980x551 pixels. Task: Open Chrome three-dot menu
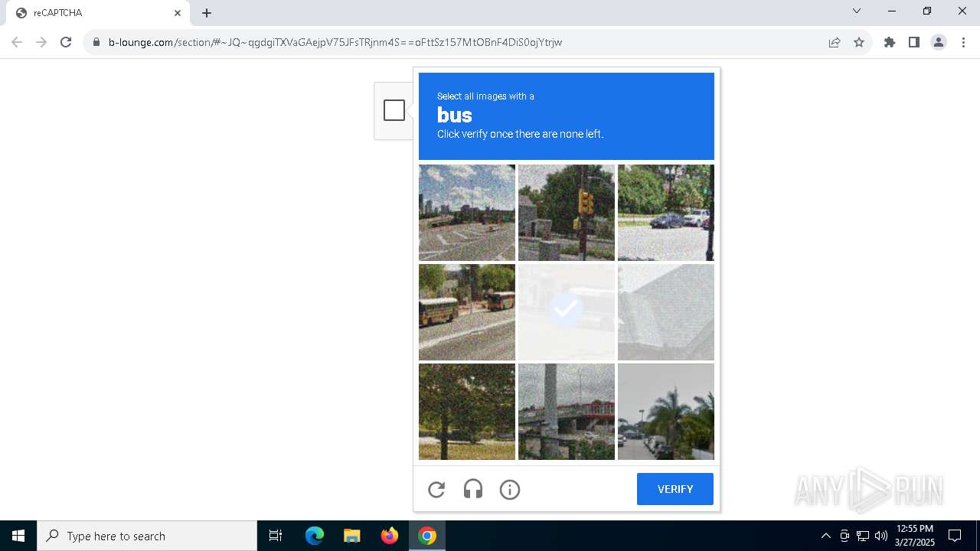[963, 42]
